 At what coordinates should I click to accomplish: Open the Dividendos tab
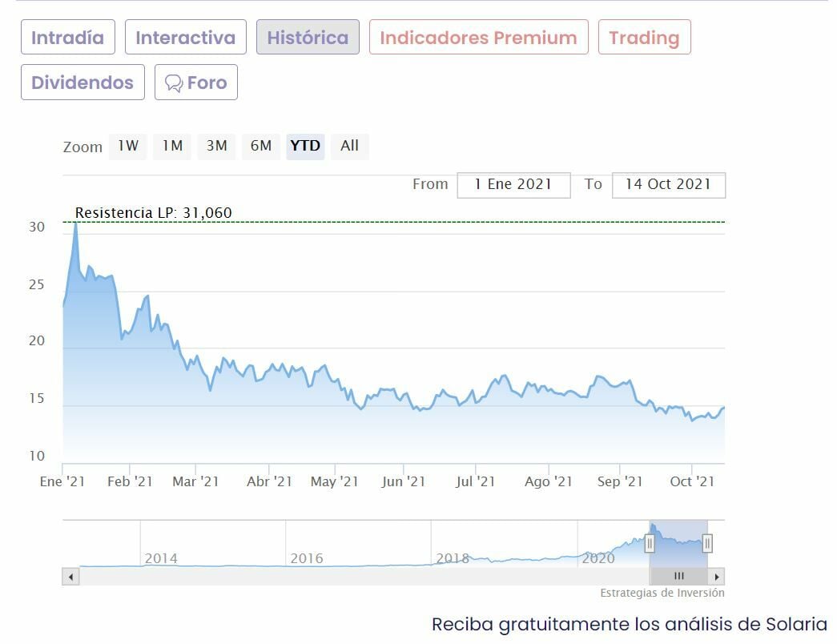pos(82,83)
